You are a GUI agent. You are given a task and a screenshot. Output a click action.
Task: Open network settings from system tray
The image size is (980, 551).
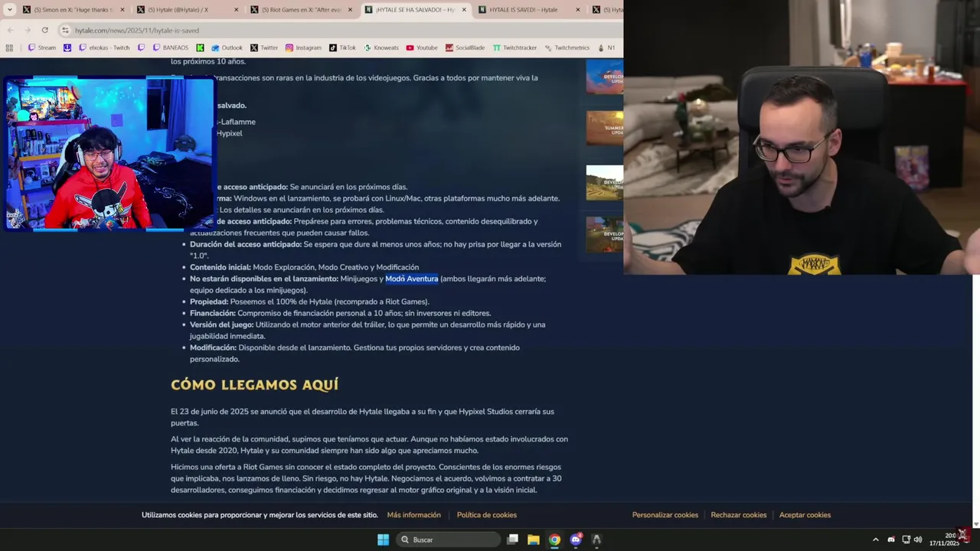[906, 540]
